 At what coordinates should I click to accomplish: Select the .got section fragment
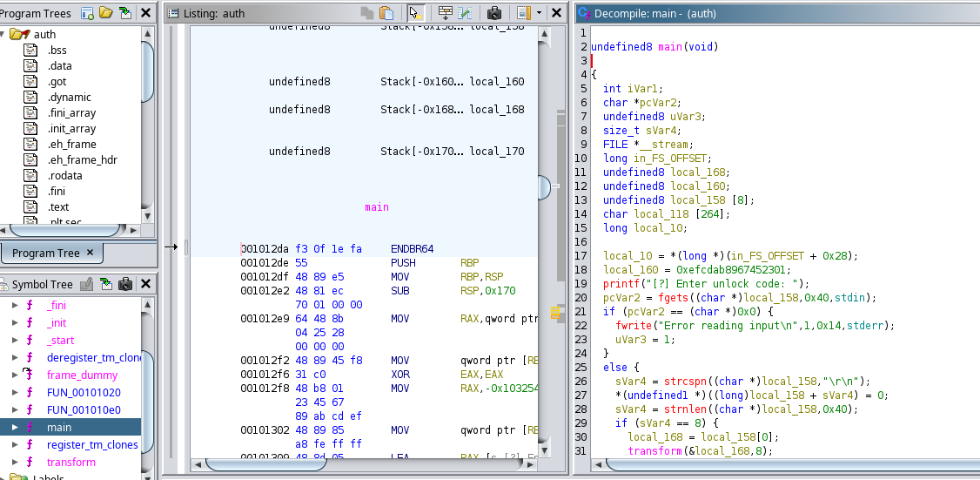[x=57, y=81]
